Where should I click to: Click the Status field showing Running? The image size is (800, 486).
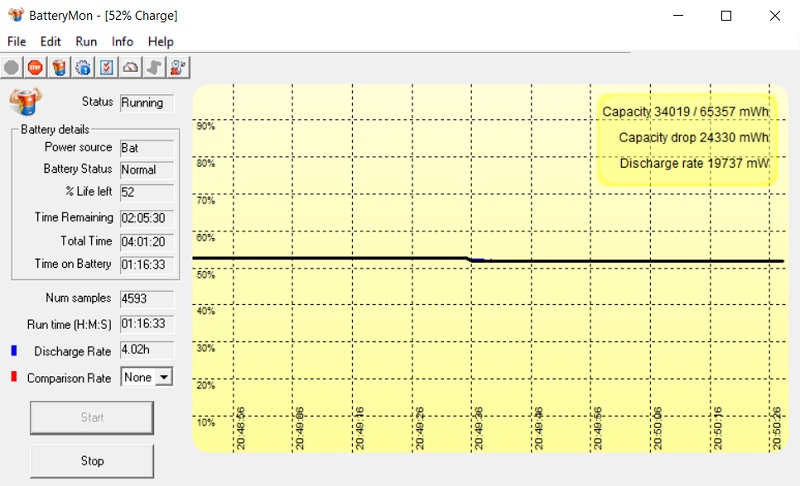tap(147, 103)
